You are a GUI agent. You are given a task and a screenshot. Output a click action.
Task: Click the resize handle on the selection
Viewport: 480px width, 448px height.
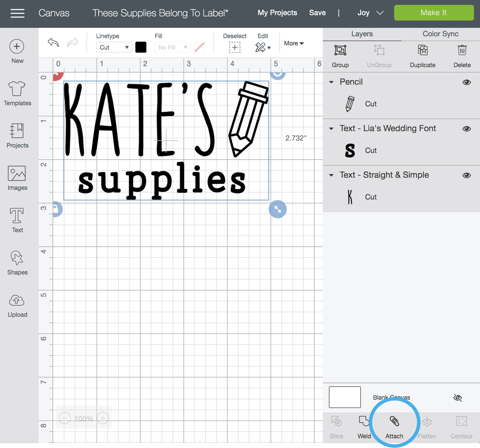pos(278,209)
